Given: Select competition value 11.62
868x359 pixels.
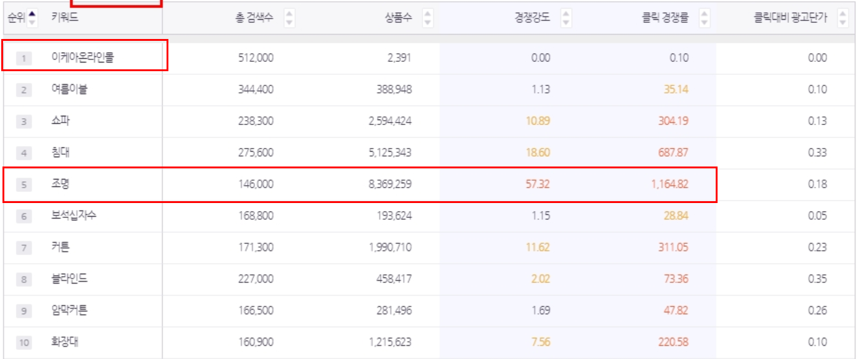Looking at the screenshot, I should (538, 248).
